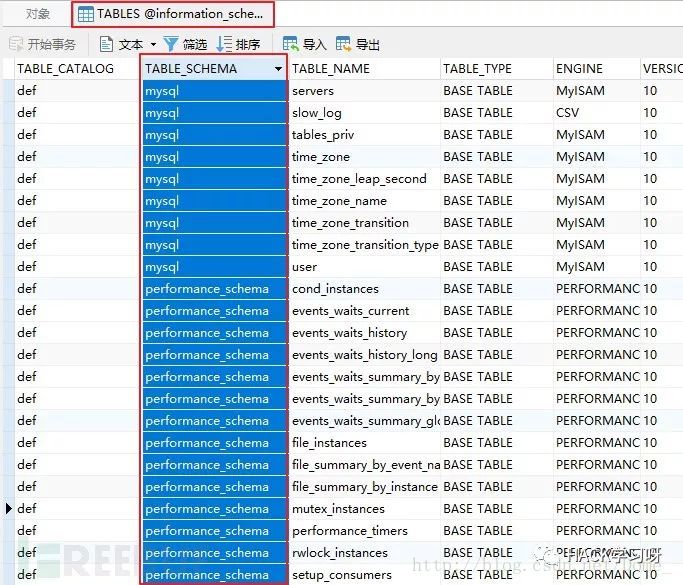
Task: Click the ENGINE column header
Action: [579, 69]
